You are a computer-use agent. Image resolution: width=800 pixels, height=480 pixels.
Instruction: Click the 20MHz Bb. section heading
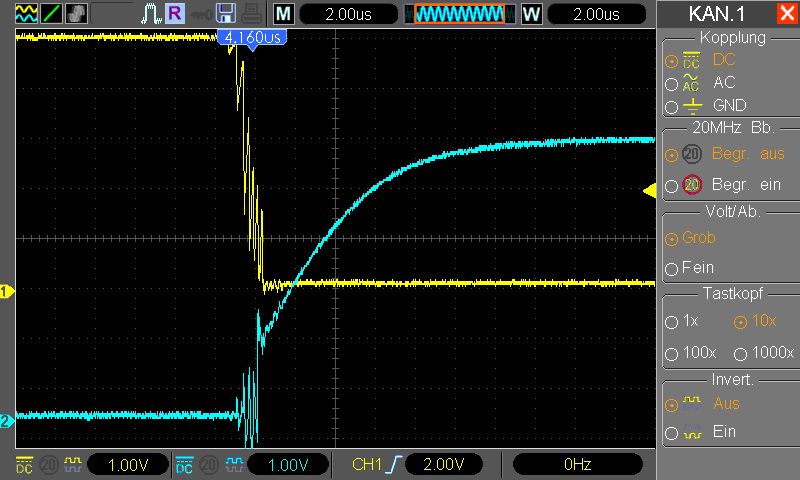coord(733,127)
